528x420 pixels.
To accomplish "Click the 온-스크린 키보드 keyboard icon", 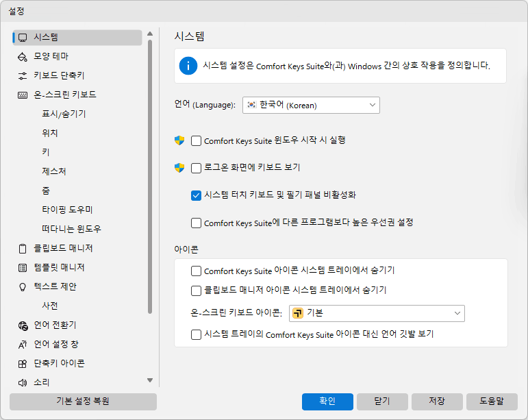I will tap(23, 95).
